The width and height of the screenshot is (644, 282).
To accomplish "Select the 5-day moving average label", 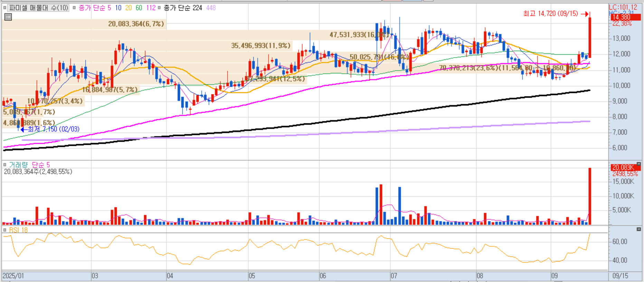I will (x=95, y=8).
